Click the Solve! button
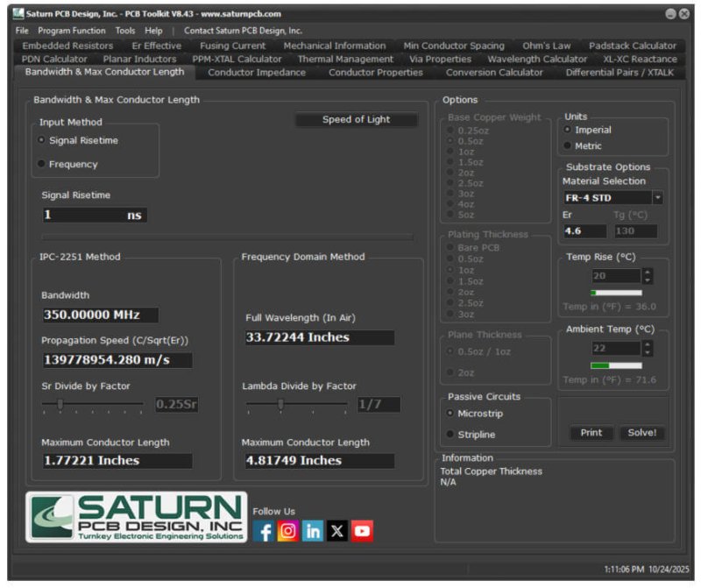The height and width of the screenshot is (588, 701). (642, 432)
